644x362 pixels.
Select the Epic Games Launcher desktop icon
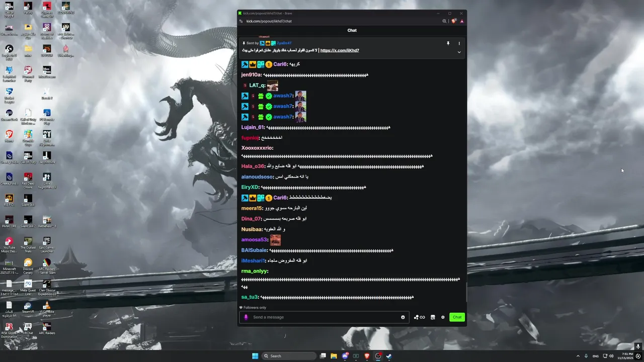[x=47, y=244]
